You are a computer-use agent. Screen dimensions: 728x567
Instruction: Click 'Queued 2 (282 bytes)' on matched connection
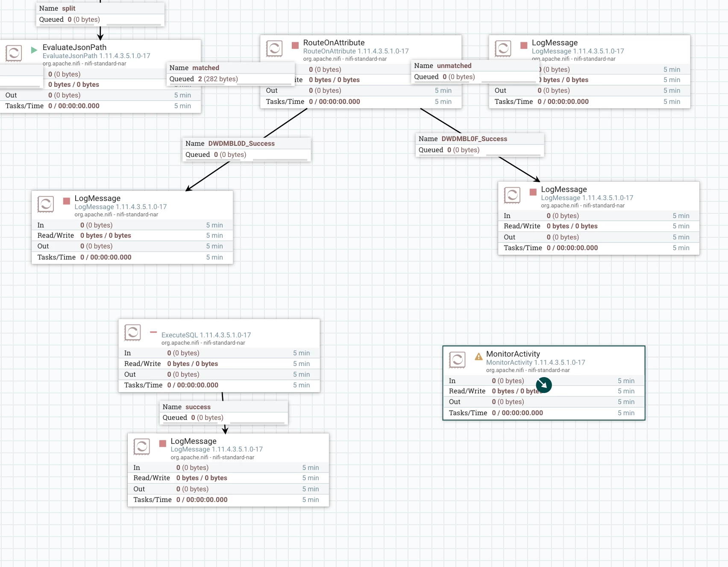(203, 79)
